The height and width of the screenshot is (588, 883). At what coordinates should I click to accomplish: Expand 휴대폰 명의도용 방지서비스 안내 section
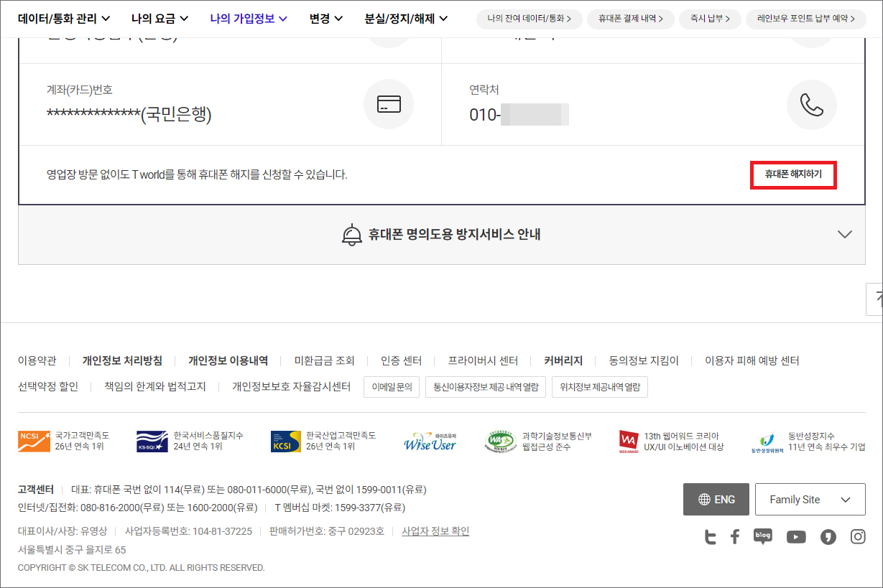[x=442, y=235]
